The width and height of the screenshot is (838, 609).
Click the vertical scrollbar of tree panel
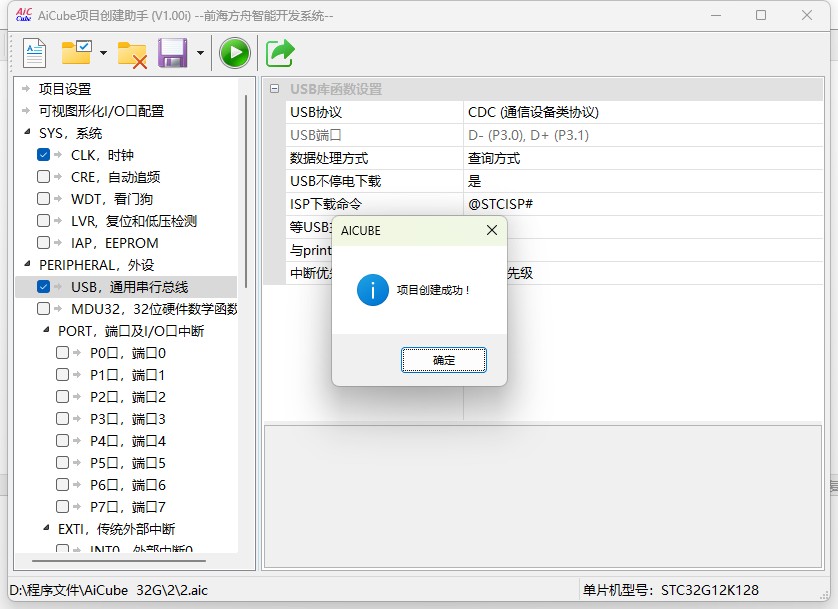coord(246,191)
